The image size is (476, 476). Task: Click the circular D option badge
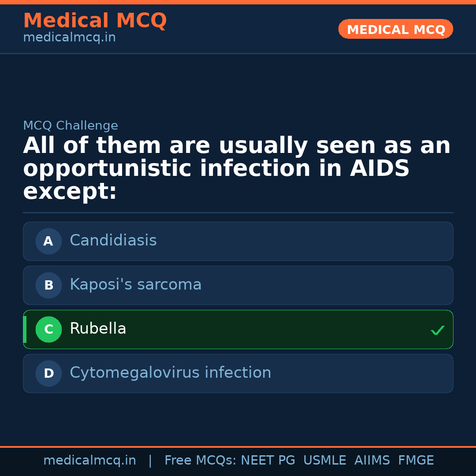pyautogui.click(x=48, y=373)
